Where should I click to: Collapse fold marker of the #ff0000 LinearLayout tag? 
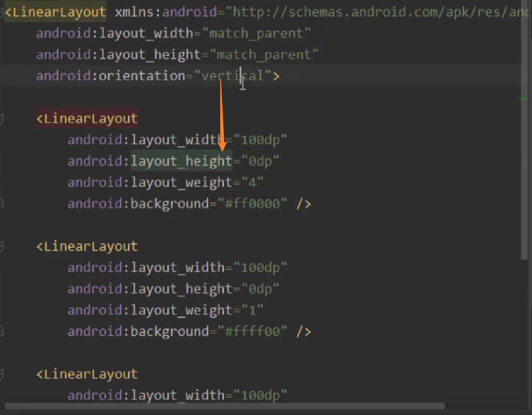1,119
